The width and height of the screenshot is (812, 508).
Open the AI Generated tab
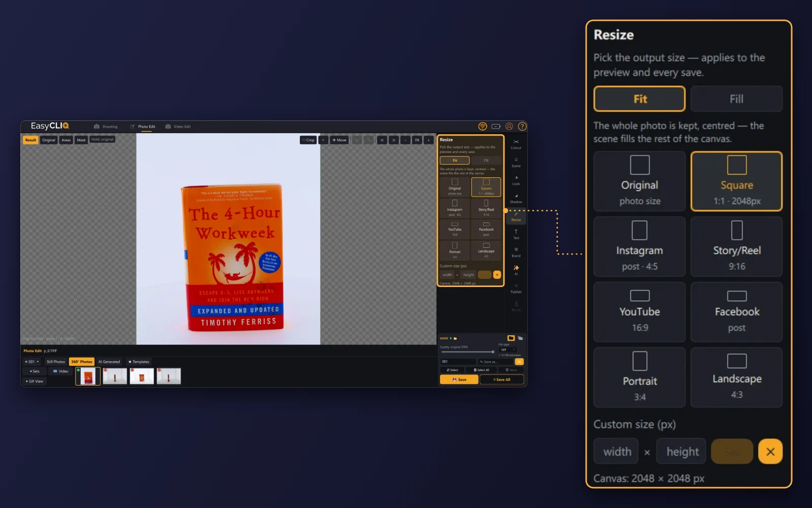109,362
